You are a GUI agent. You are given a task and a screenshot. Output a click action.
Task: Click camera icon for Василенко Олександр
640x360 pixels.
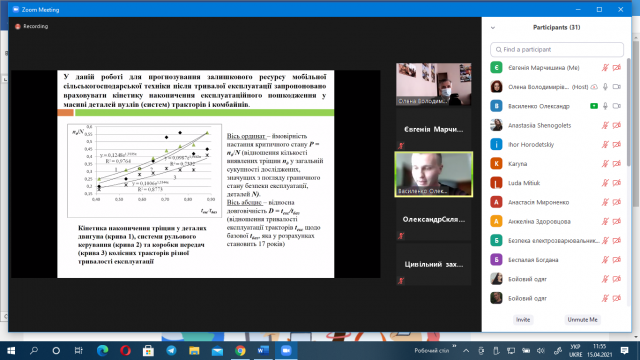[617, 106]
